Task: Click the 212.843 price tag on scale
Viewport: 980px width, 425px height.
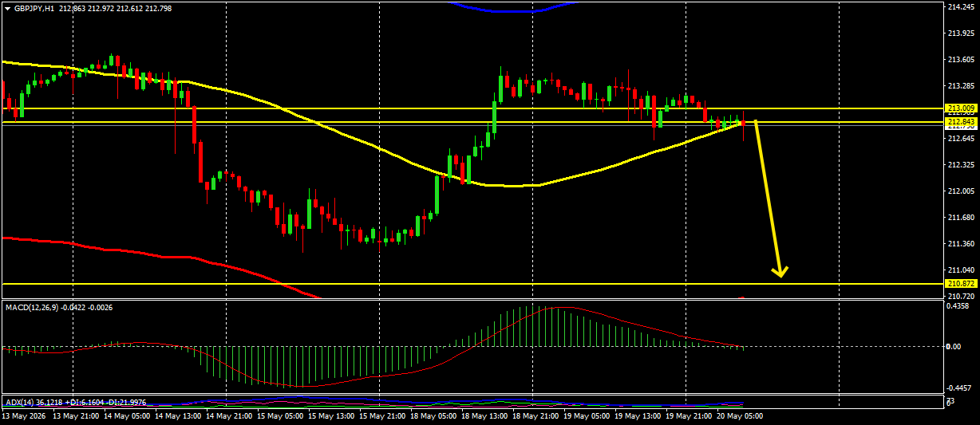Action: [960, 121]
